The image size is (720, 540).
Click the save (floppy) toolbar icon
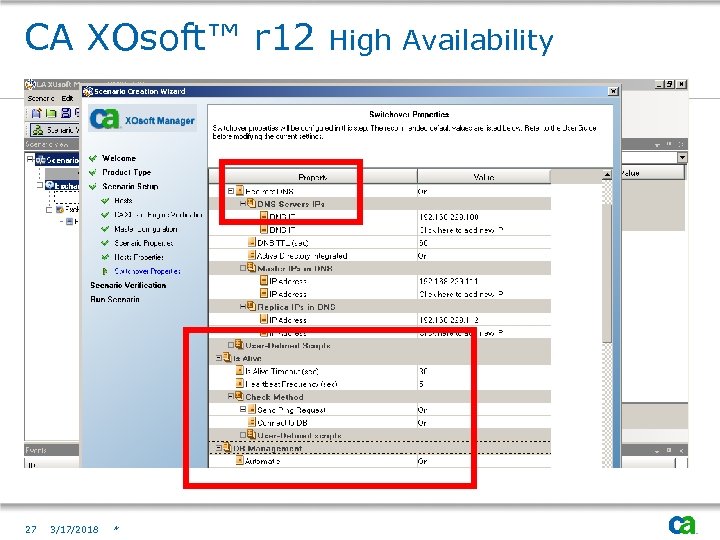[66, 113]
